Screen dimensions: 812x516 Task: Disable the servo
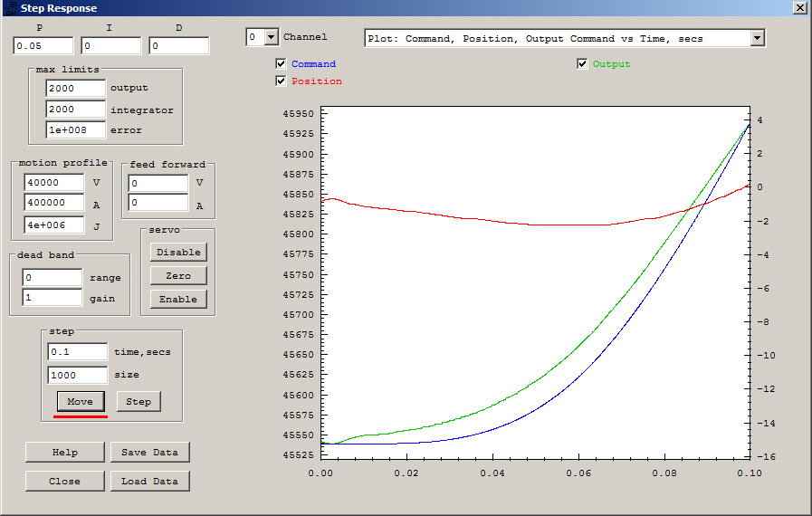coord(178,253)
